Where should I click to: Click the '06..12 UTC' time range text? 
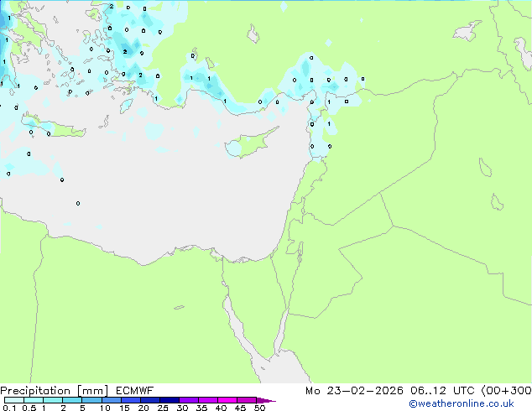coord(442,391)
